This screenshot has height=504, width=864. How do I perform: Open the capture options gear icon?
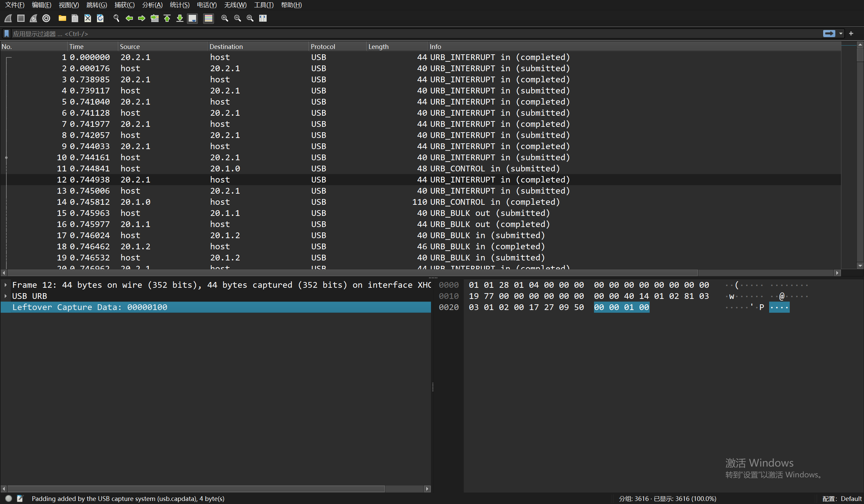pyautogui.click(x=46, y=18)
